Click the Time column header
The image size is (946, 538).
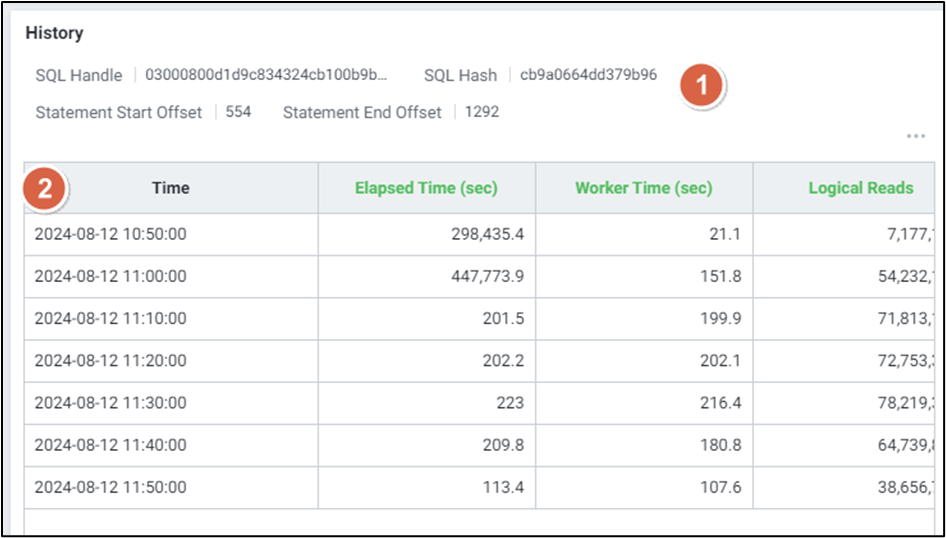(x=171, y=188)
